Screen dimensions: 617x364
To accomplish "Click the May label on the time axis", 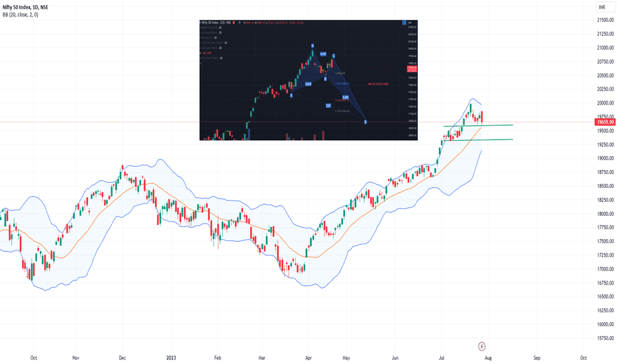I will pyautogui.click(x=346, y=358).
